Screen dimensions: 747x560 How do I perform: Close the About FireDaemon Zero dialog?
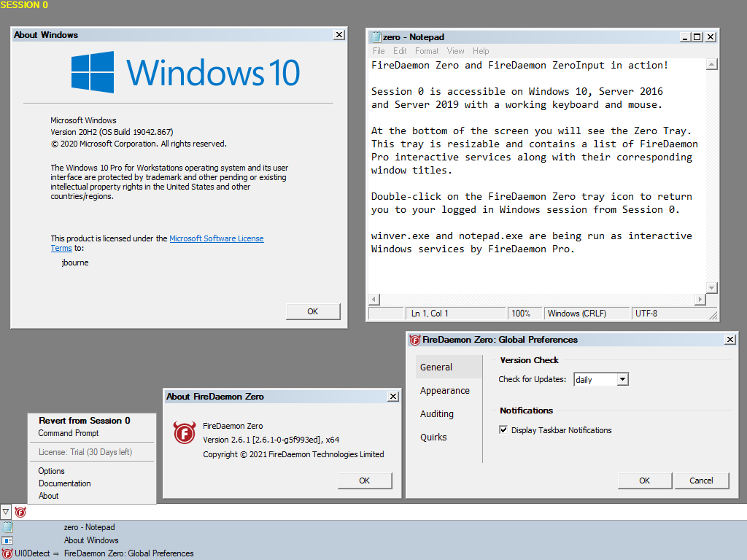[x=393, y=396]
